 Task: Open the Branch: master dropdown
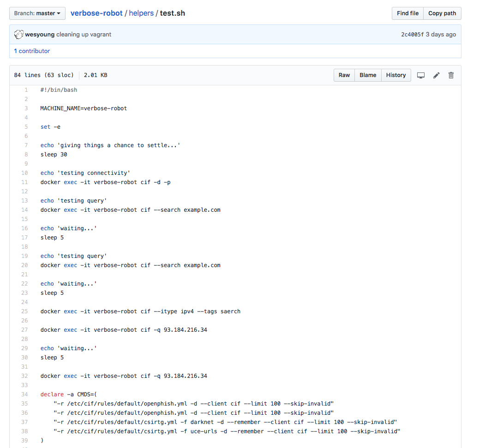[x=37, y=13]
